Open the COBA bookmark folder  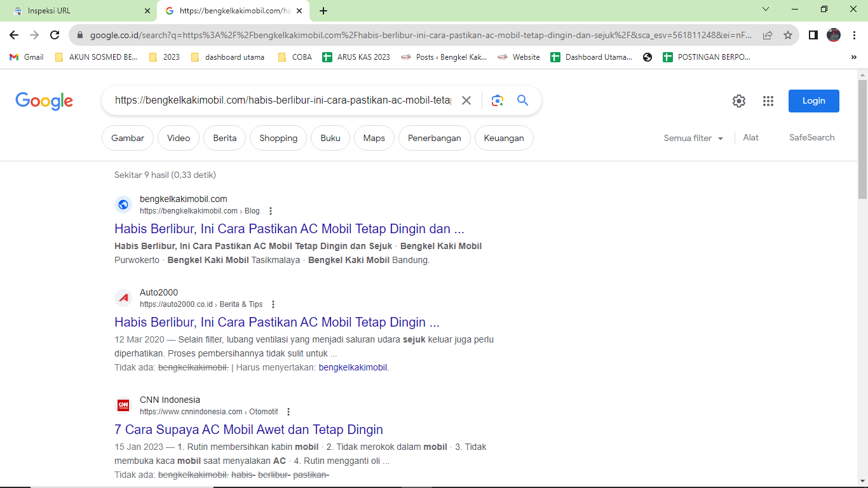pyautogui.click(x=295, y=57)
